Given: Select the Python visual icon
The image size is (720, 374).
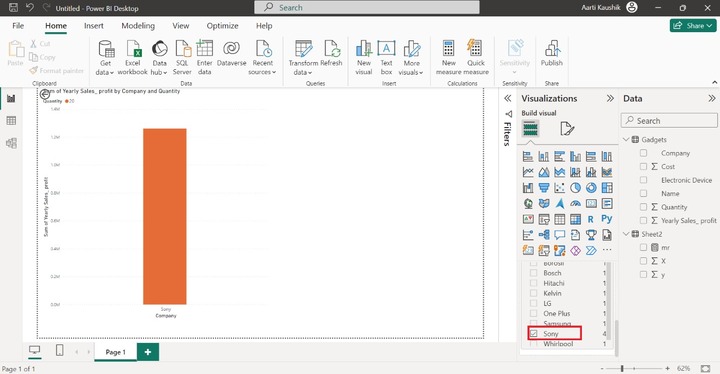Looking at the screenshot, I should pos(607,219).
